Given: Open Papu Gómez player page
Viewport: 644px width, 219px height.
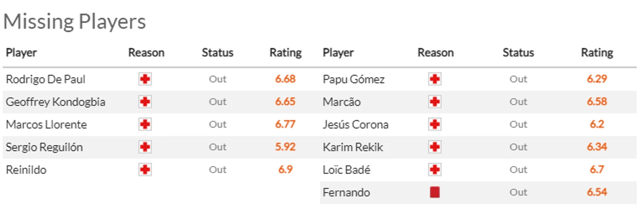Looking at the screenshot, I should [354, 79].
